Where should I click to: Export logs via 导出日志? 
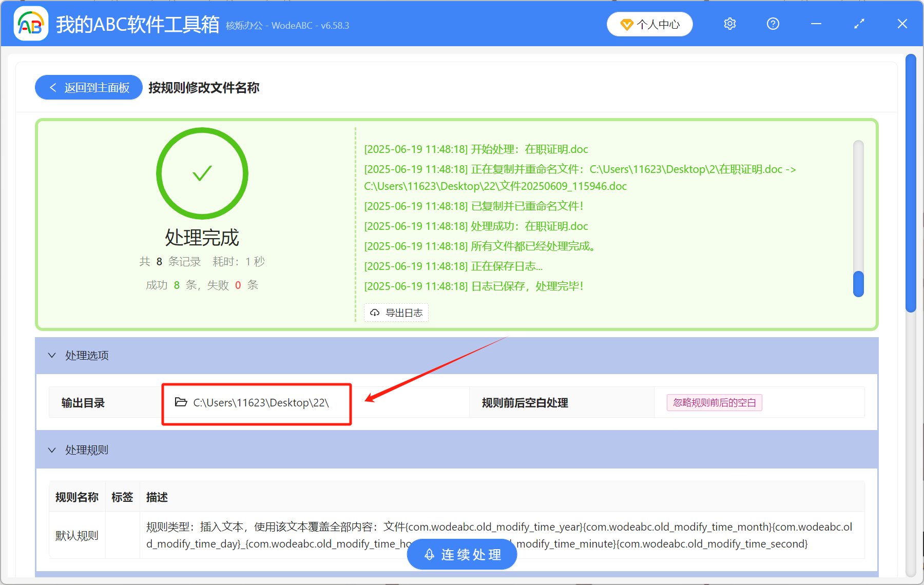[x=396, y=313]
